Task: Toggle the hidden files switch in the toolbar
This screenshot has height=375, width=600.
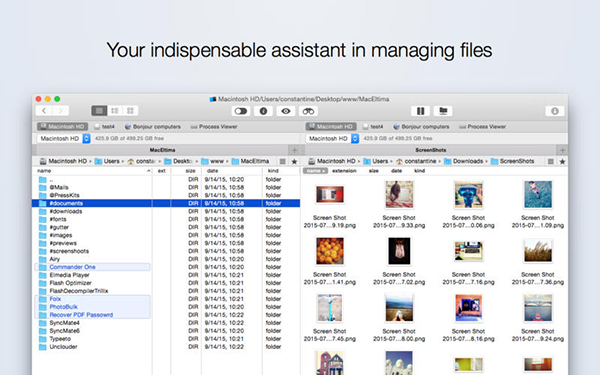Action: [241, 111]
